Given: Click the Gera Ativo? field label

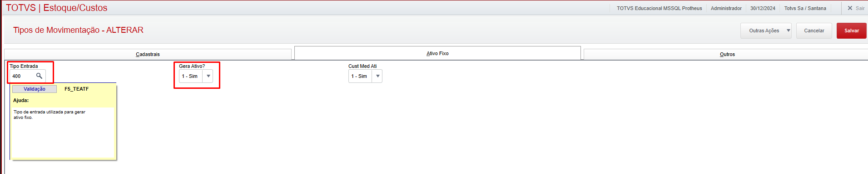Looking at the screenshot, I should tap(192, 66).
